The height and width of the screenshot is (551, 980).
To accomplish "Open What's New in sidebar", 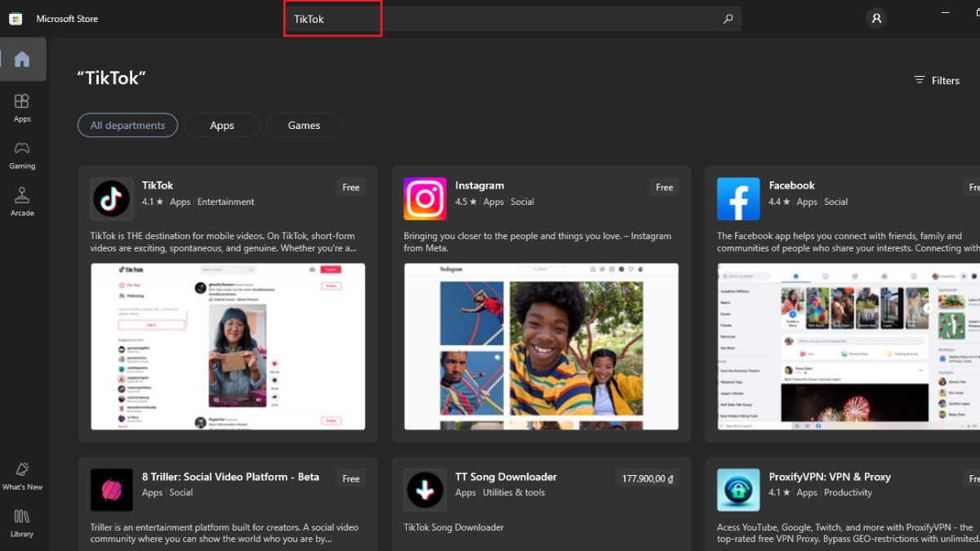I will click(x=22, y=476).
